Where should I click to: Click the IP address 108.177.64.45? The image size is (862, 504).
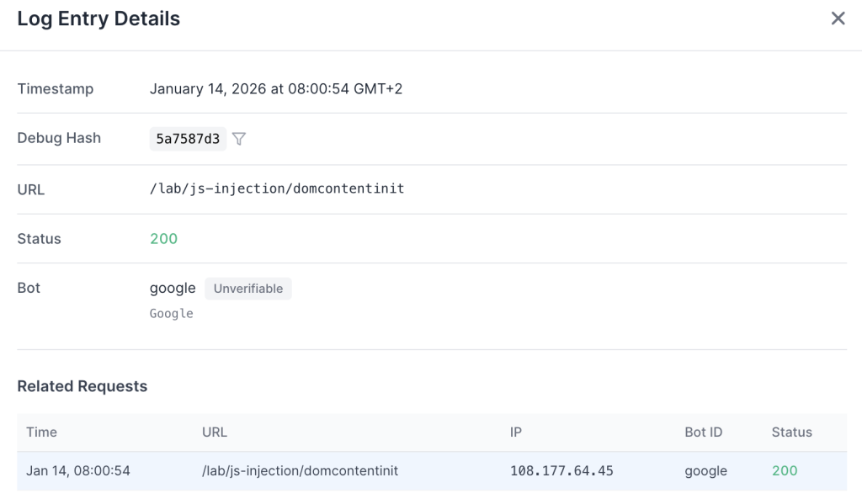[561, 471]
